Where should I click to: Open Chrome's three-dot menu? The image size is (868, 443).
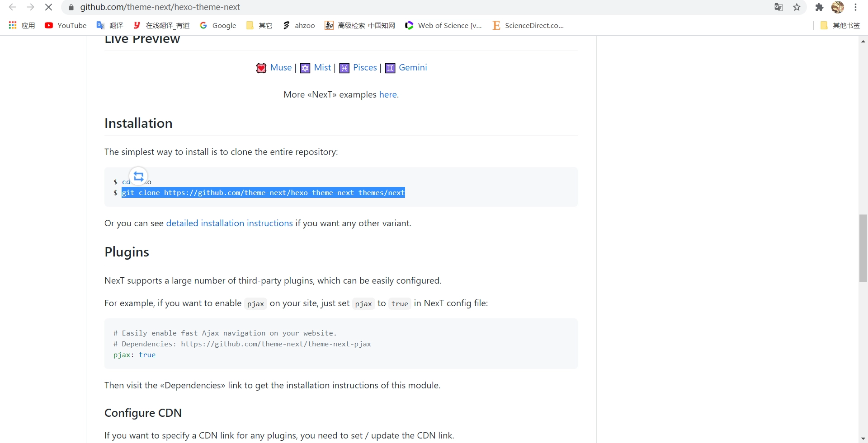[x=856, y=7]
